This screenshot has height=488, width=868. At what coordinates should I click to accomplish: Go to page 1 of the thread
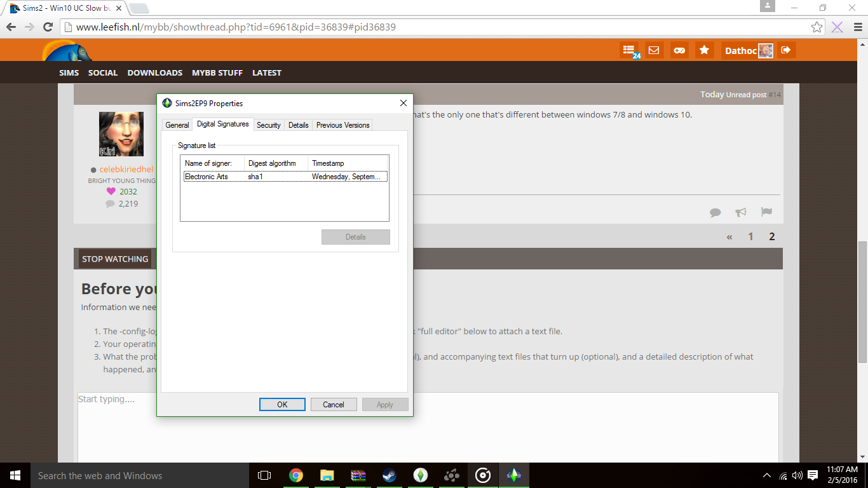pos(750,236)
